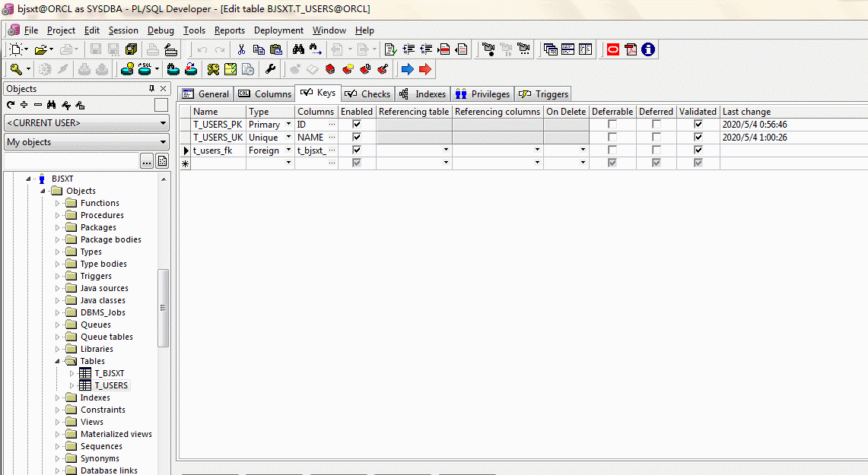
Task: Click the filter icon in the Objects panel
Action: click(x=66, y=105)
